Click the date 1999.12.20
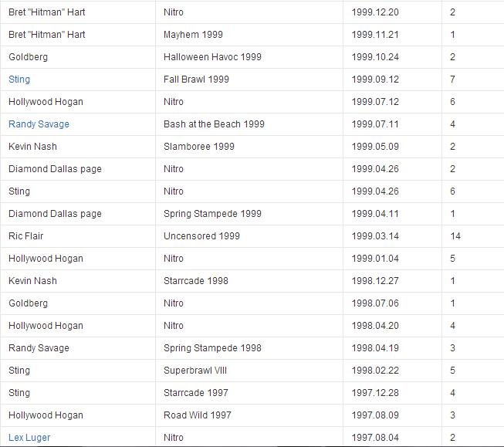 (375, 12)
